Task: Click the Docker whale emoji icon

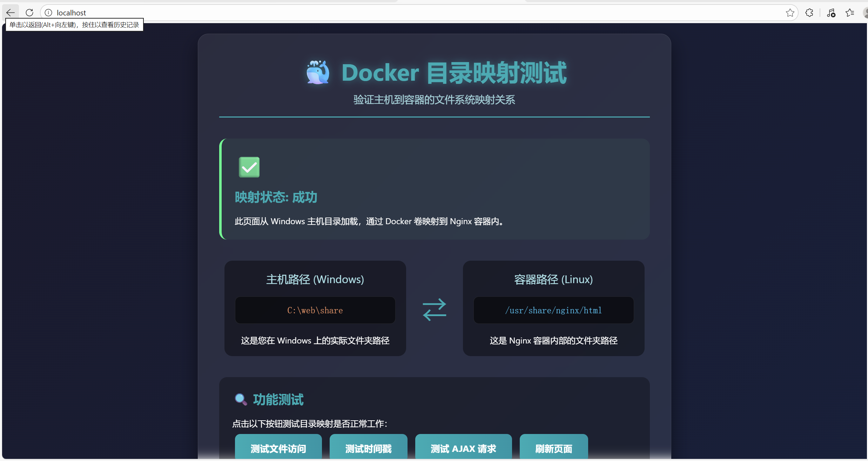Action: click(x=318, y=73)
